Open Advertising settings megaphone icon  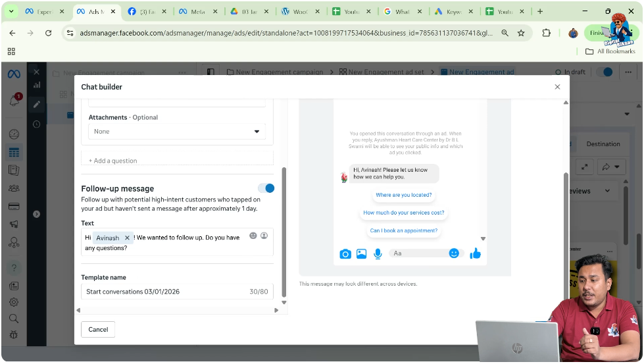pyautogui.click(x=14, y=224)
